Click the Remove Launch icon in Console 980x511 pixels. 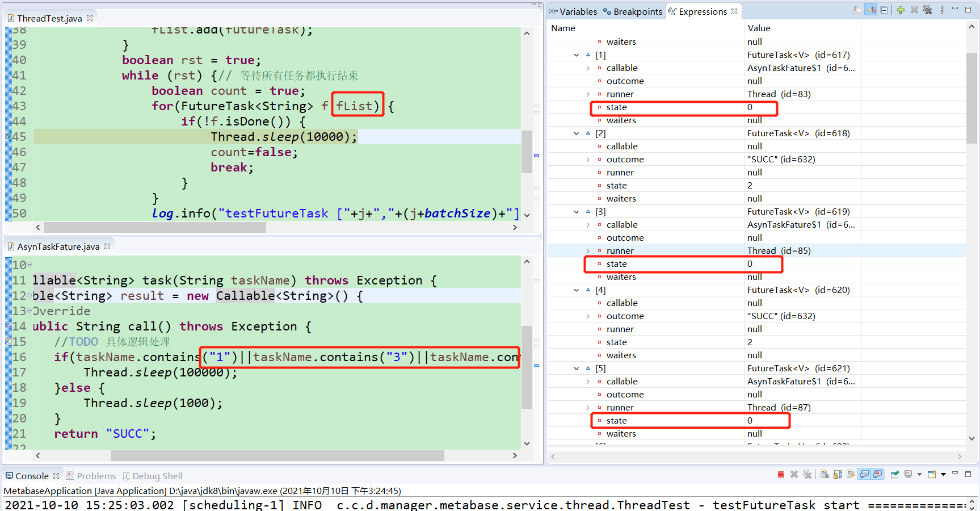tap(794, 475)
